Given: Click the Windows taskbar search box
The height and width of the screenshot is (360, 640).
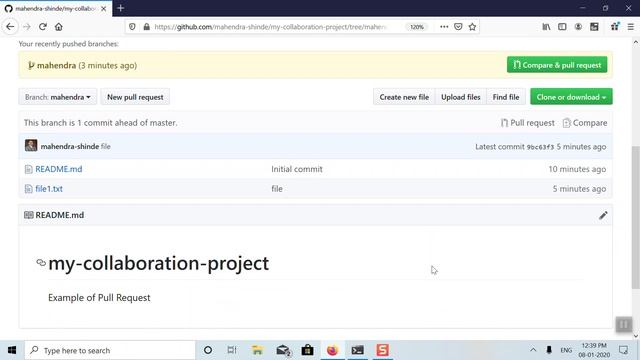Looking at the screenshot, I should [x=110, y=350].
